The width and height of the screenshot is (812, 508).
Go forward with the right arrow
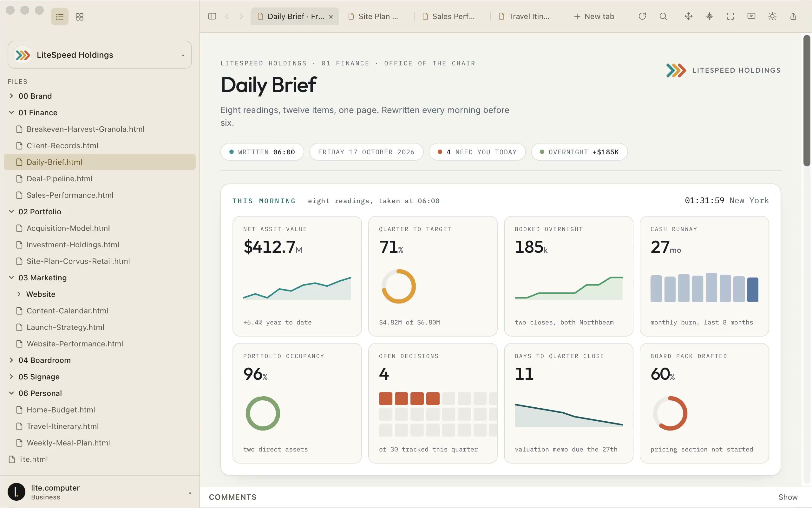[241, 16]
